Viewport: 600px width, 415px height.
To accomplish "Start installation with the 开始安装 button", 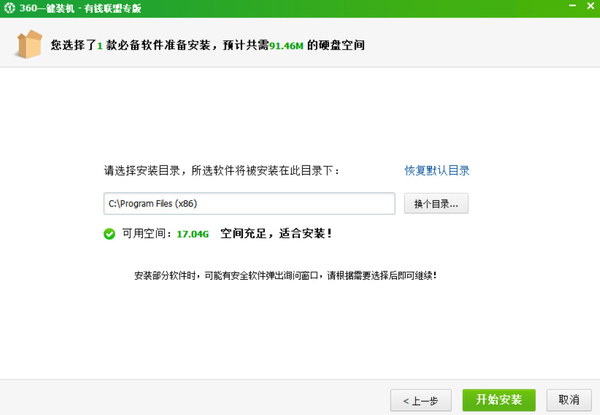I will (x=499, y=400).
